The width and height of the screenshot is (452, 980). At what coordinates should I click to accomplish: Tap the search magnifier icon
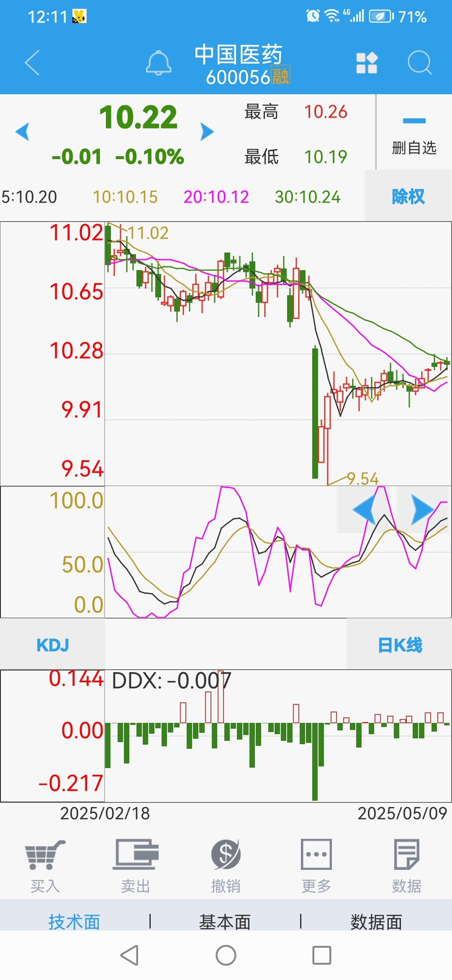click(x=419, y=63)
